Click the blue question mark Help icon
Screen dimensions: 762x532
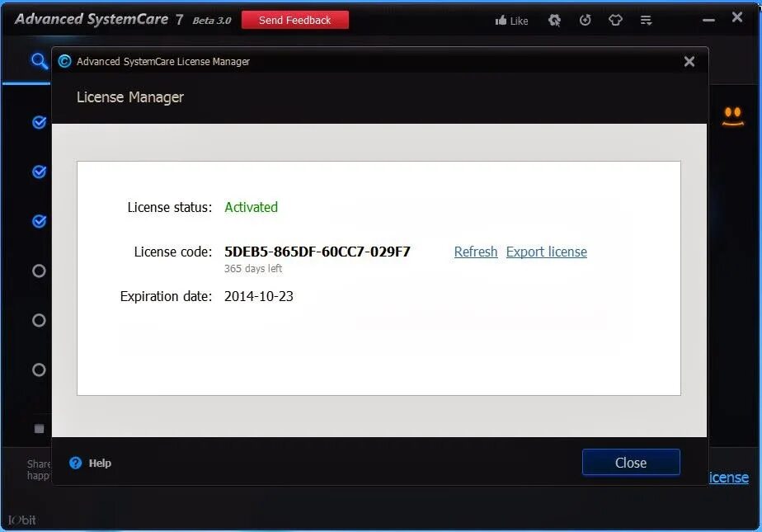pos(76,463)
